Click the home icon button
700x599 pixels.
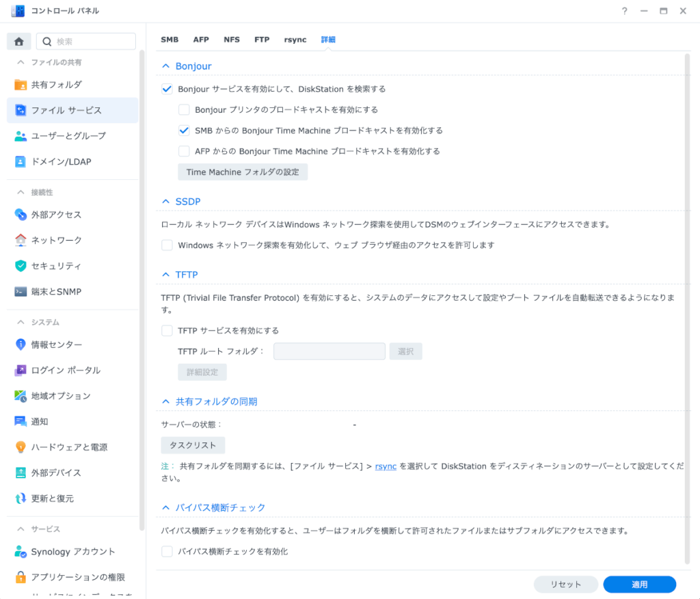18,42
